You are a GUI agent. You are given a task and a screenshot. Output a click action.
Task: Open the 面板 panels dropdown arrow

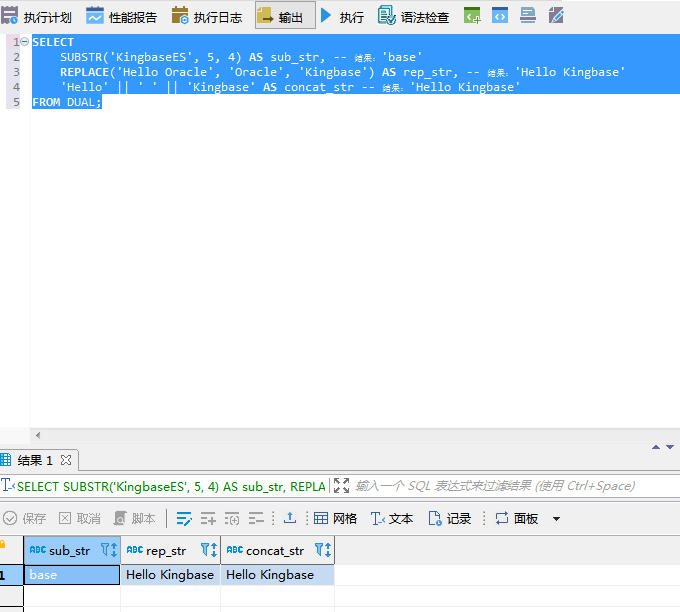tap(557, 519)
